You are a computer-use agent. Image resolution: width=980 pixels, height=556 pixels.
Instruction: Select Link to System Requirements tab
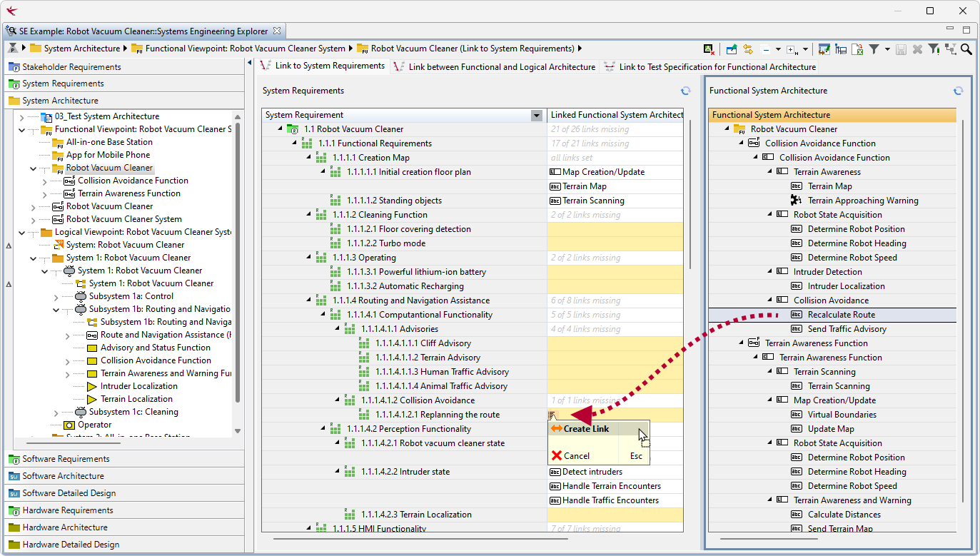[323, 66]
